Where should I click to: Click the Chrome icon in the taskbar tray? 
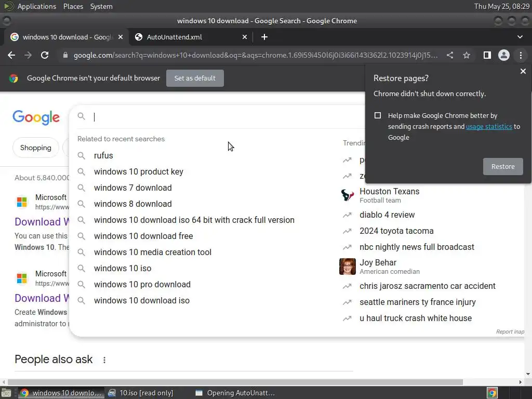coord(492,393)
